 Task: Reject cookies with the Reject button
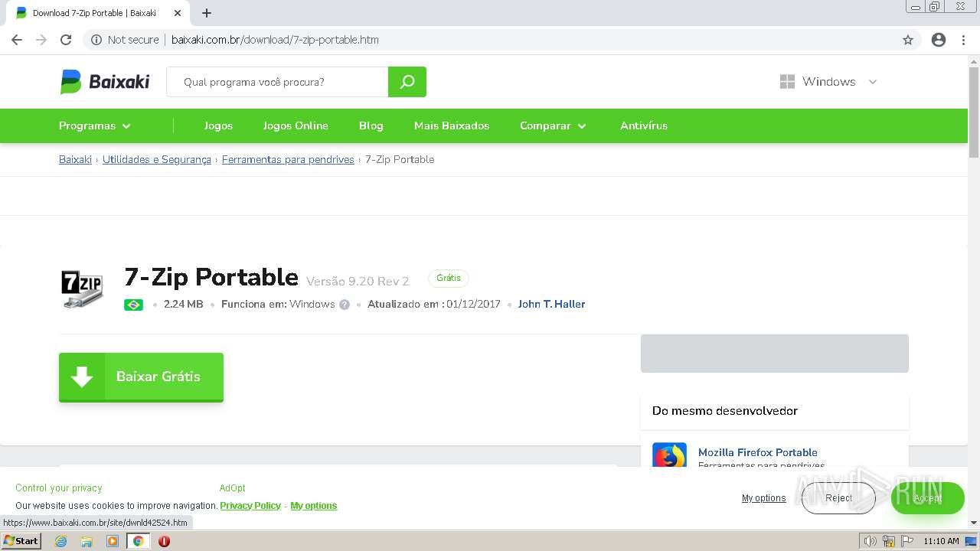[838, 498]
